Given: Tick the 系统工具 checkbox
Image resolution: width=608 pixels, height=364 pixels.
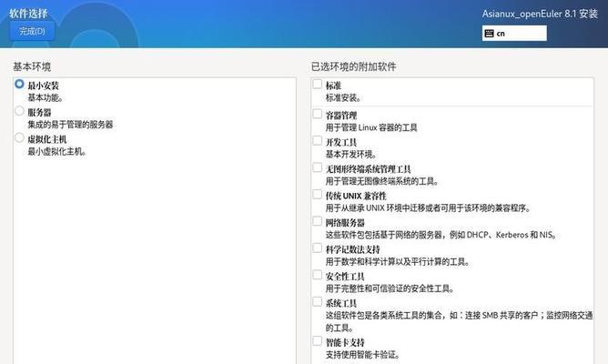Looking at the screenshot, I should click(x=317, y=301).
